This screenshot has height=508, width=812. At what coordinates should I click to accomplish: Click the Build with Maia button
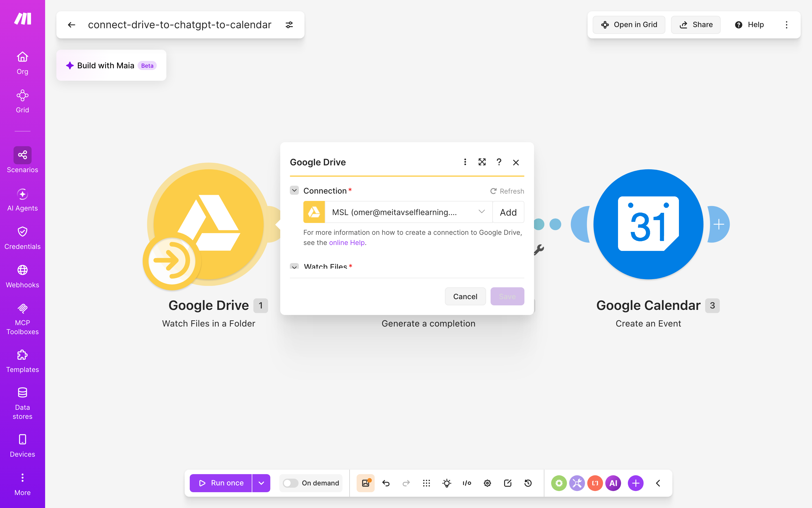[x=111, y=65]
